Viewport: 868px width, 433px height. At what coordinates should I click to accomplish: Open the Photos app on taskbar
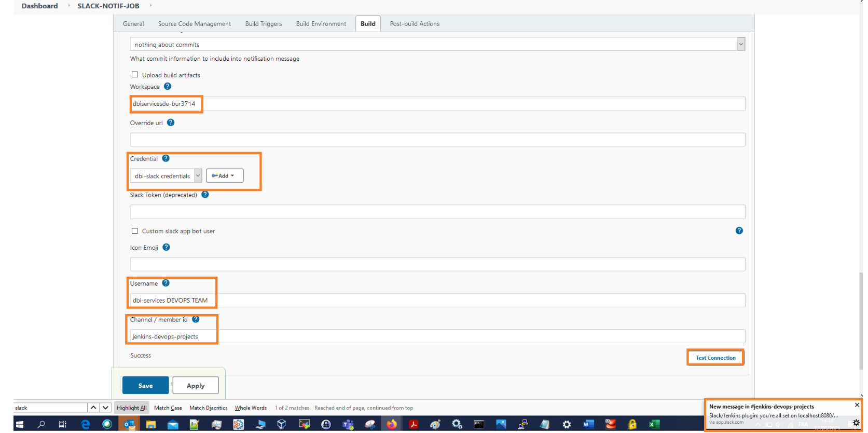pyautogui.click(x=501, y=424)
